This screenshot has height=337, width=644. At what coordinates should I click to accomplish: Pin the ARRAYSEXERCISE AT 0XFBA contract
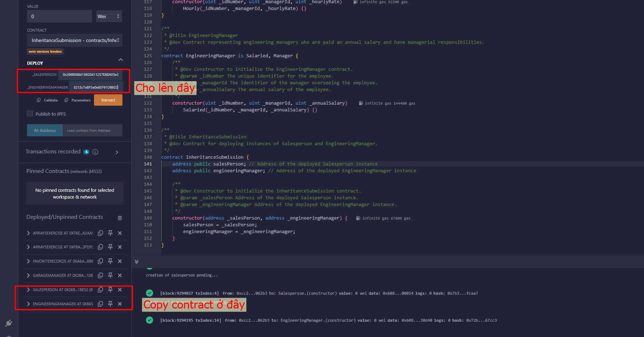(110, 247)
